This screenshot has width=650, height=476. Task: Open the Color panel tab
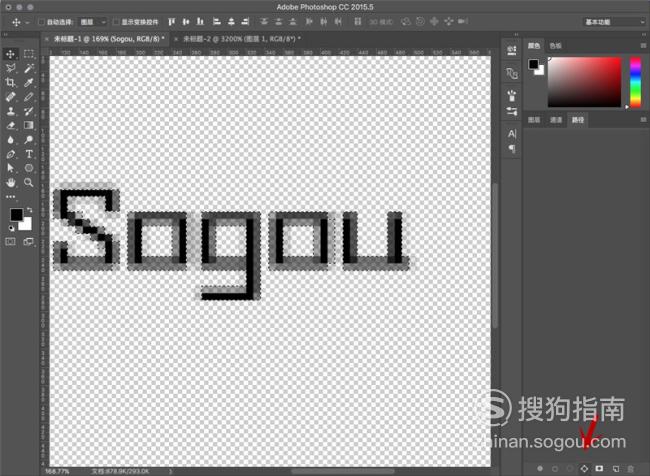(x=534, y=46)
